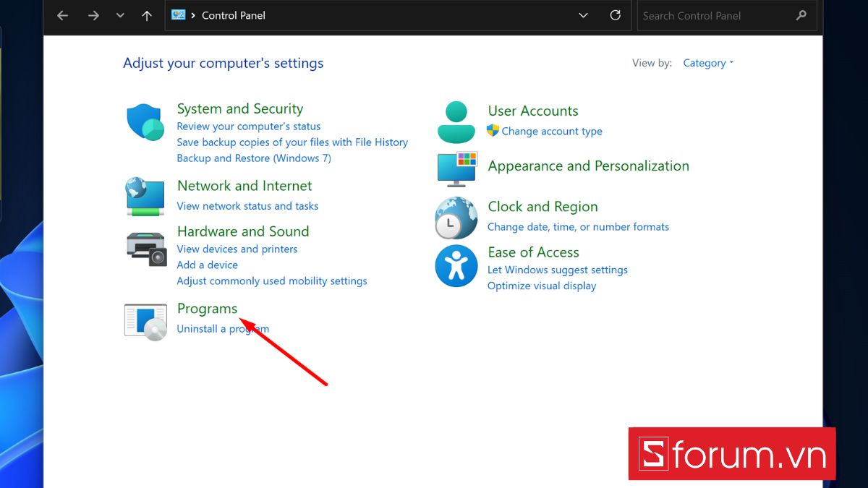The width and height of the screenshot is (868, 488).
Task: Click the Programs disc icon
Action: point(145,322)
